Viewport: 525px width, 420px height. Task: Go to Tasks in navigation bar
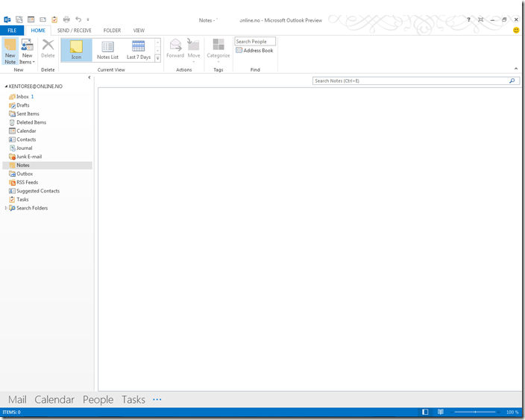coord(133,400)
